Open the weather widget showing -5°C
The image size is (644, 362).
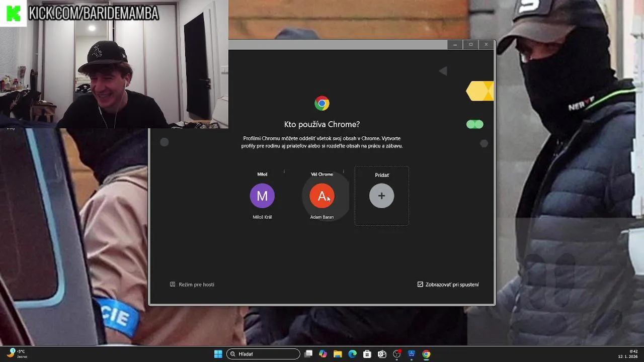pos(17,354)
